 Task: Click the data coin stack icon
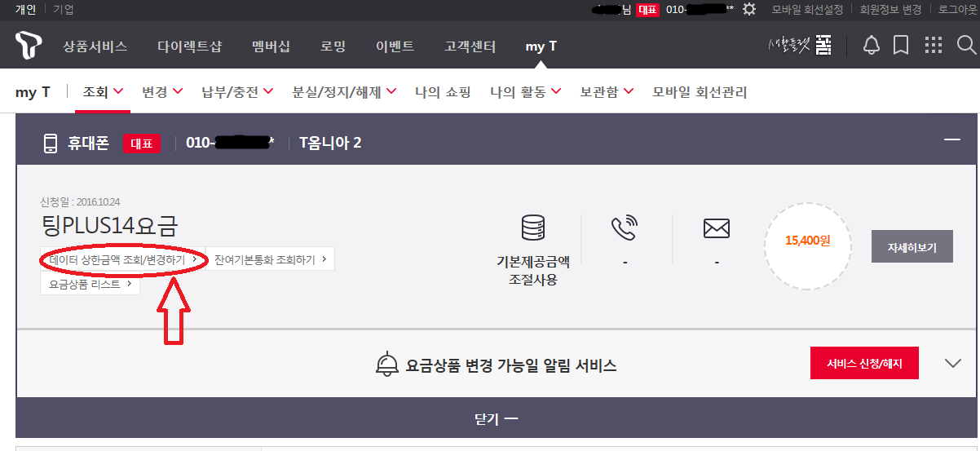coord(532,228)
